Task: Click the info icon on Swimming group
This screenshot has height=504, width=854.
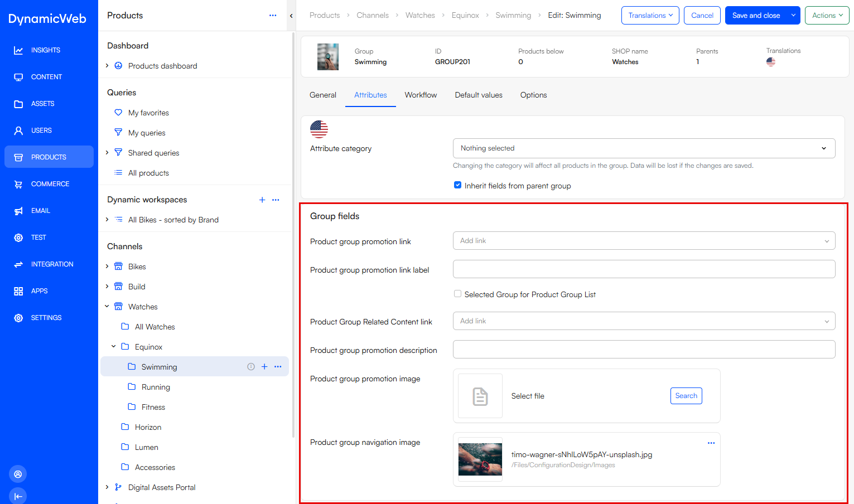Action: click(x=251, y=366)
